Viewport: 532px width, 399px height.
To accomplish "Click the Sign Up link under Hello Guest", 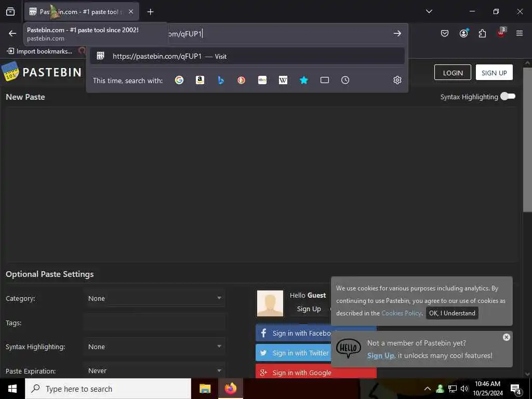I will click(x=309, y=309).
